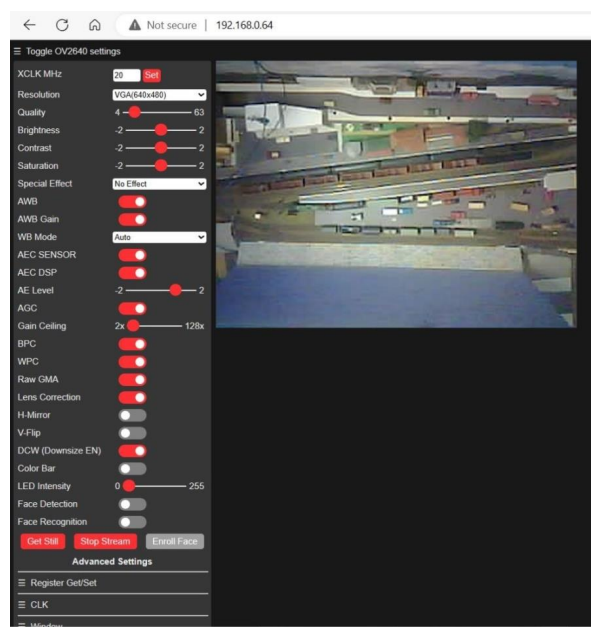Click the Saturation slider
Screen dimensions: 591x627
pyautogui.click(x=160, y=166)
